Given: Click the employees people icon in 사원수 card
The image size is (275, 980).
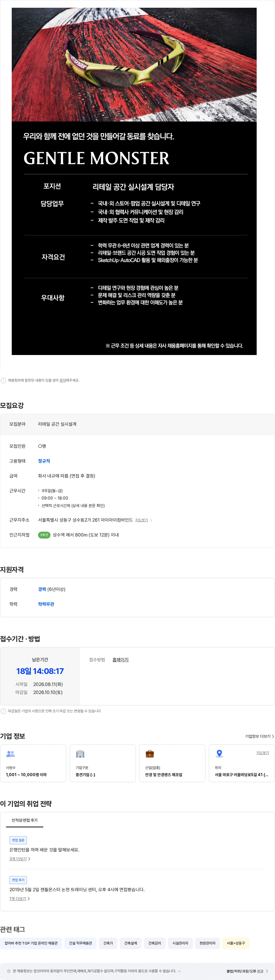Looking at the screenshot, I should pos(11,754).
